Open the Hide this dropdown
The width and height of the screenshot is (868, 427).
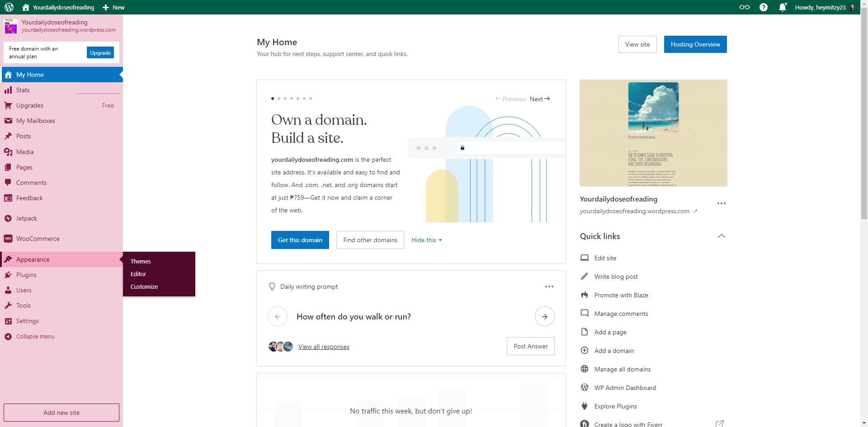coord(427,240)
